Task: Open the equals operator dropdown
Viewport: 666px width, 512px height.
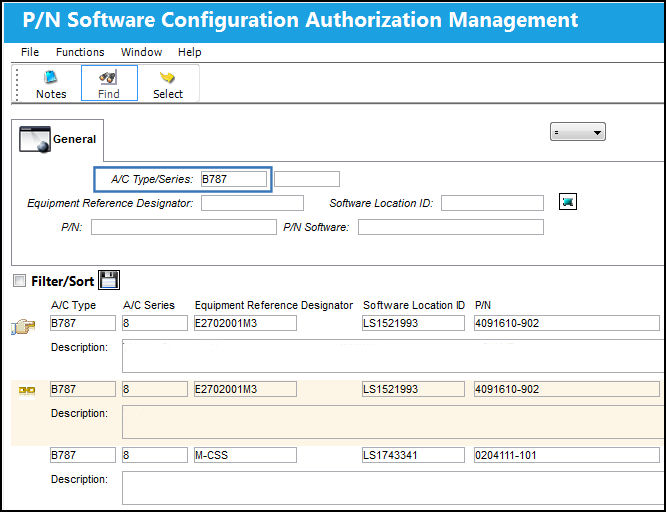Action: click(578, 132)
